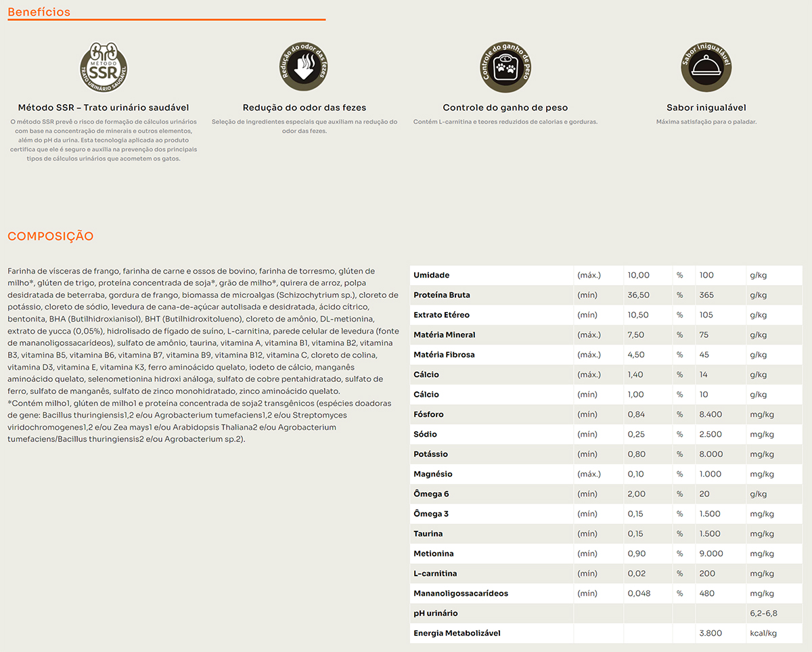Viewport: 812px width, 652px height.
Task: Select the Taurina row label
Action: [428, 534]
